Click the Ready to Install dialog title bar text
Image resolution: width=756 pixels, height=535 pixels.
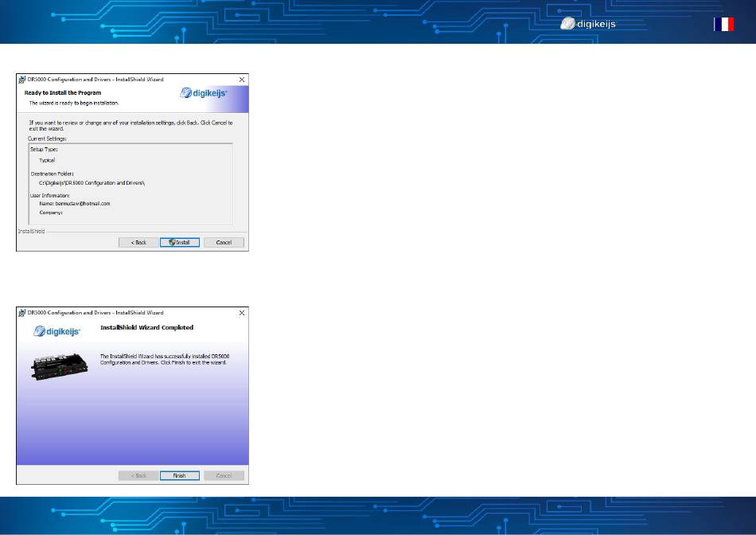(95, 80)
